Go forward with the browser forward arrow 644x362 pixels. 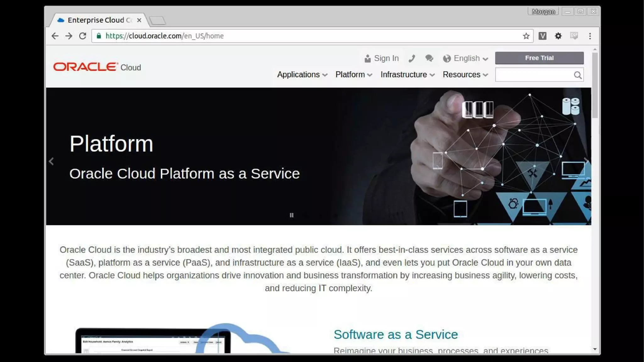click(69, 36)
